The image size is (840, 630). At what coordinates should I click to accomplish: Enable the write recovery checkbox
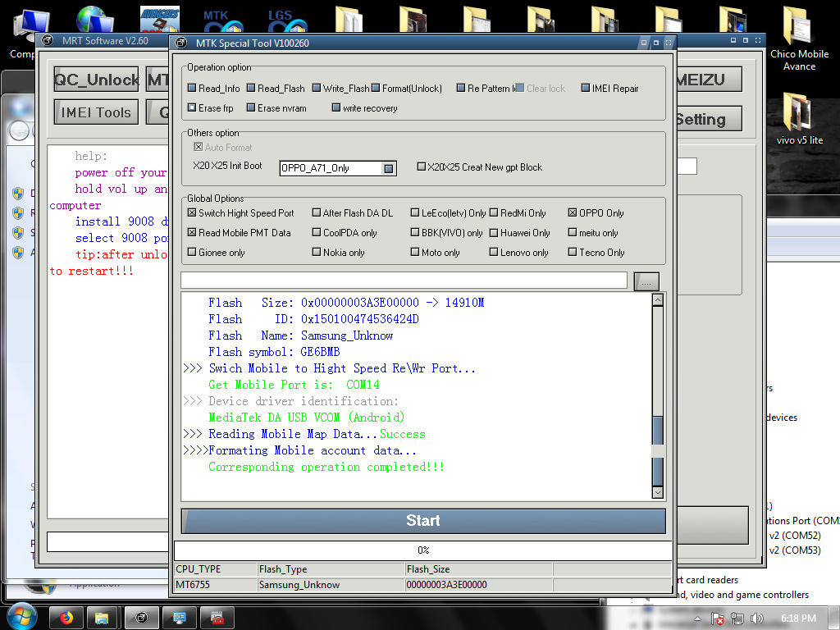tap(336, 107)
